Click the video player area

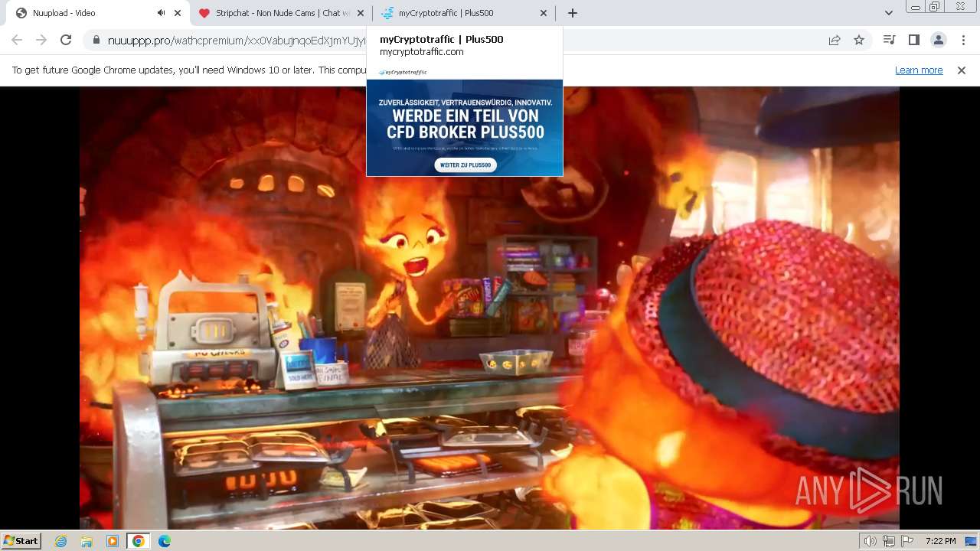click(x=490, y=308)
